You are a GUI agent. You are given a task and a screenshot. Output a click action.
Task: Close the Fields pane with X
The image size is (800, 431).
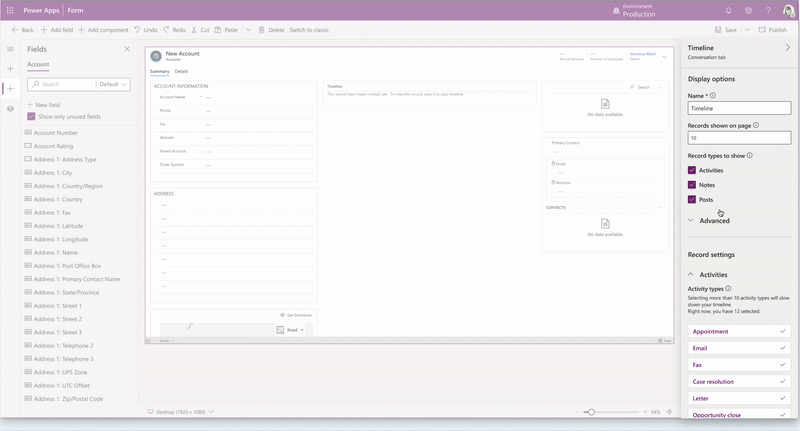127,49
